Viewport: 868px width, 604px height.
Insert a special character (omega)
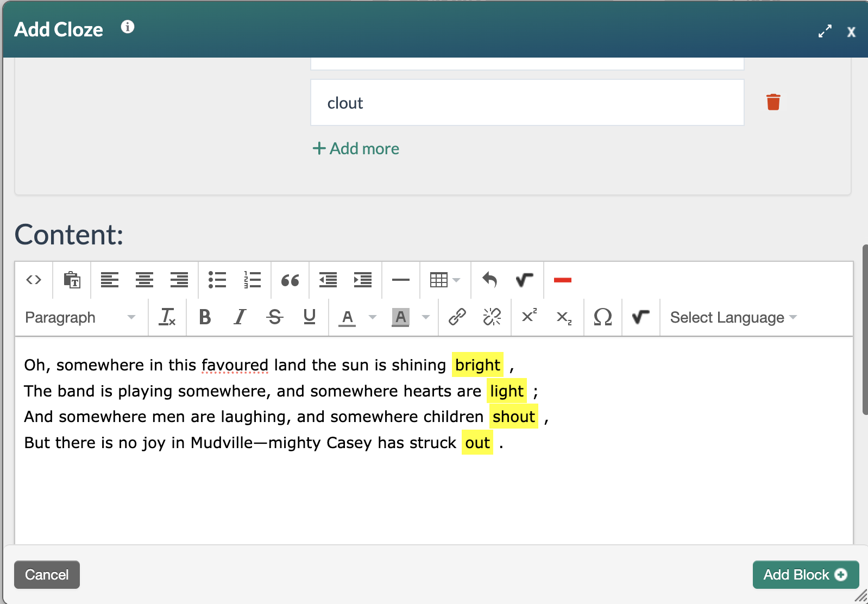(x=603, y=317)
